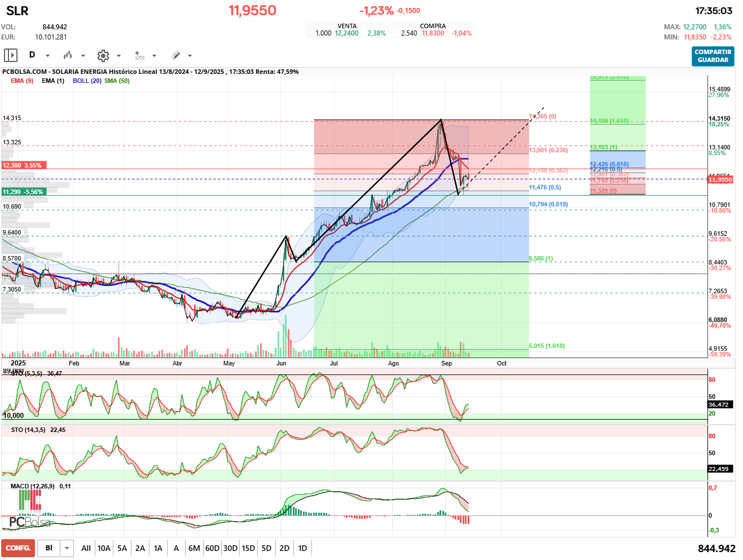Expand the settings dropdown arrow
The height and width of the screenshot is (560, 743).
118,56
